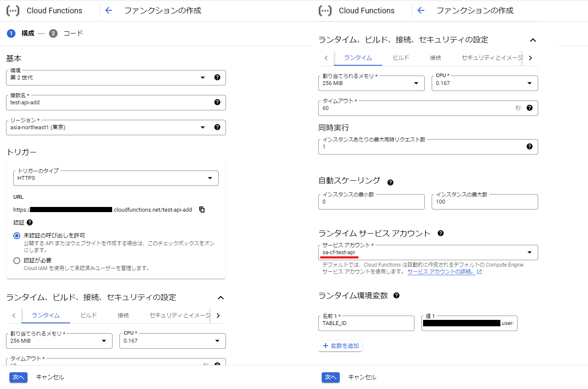Select 接続 tab in left panel
Screen dimensions: 588x389
(x=123, y=315)
